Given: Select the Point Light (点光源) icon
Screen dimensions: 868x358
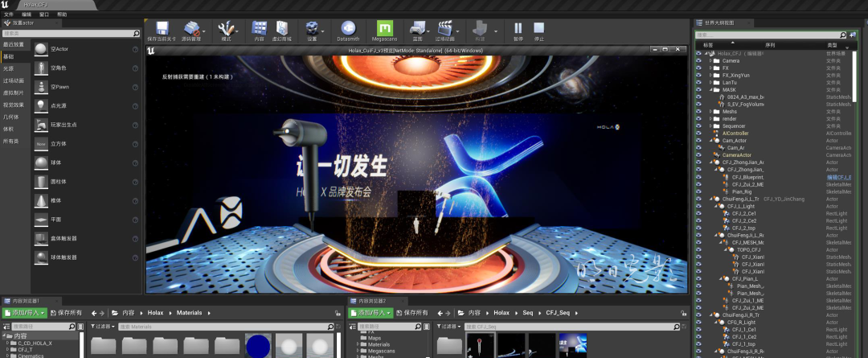Looking at the screenshot, I should [x=41, y=106].
